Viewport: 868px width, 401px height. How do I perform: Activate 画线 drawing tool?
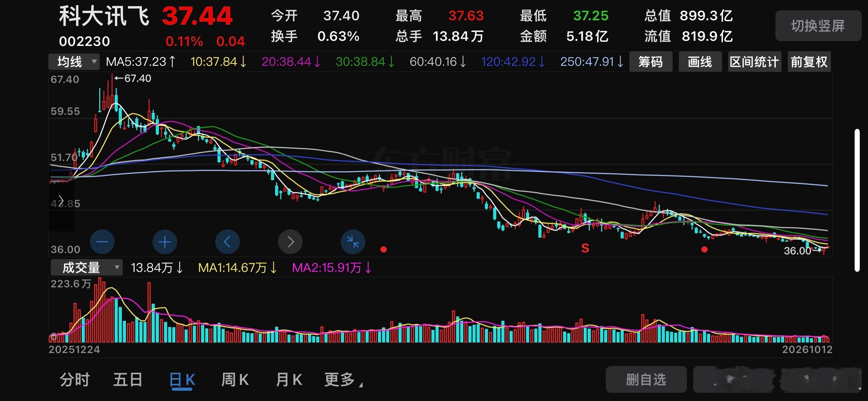pos(700,62)
